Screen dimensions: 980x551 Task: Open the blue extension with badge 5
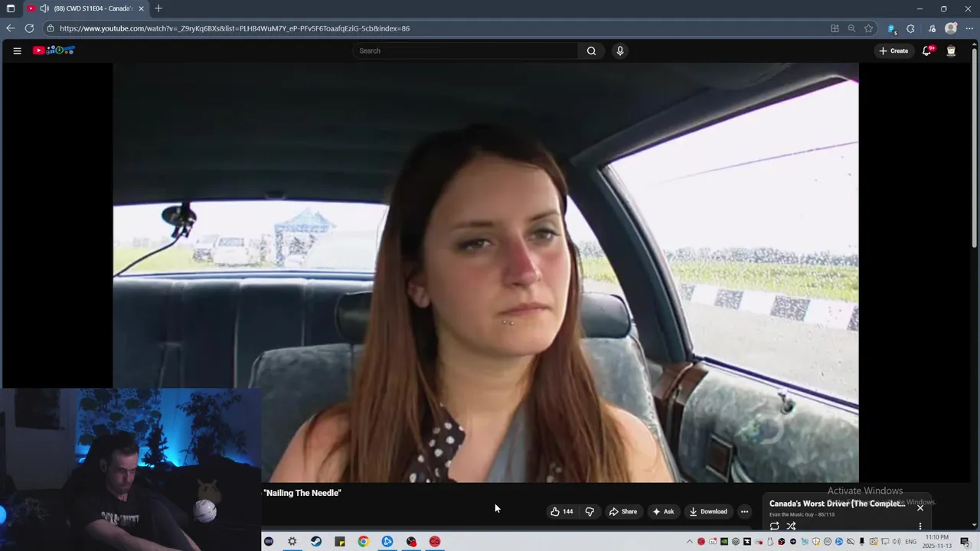tap(892, 28)
